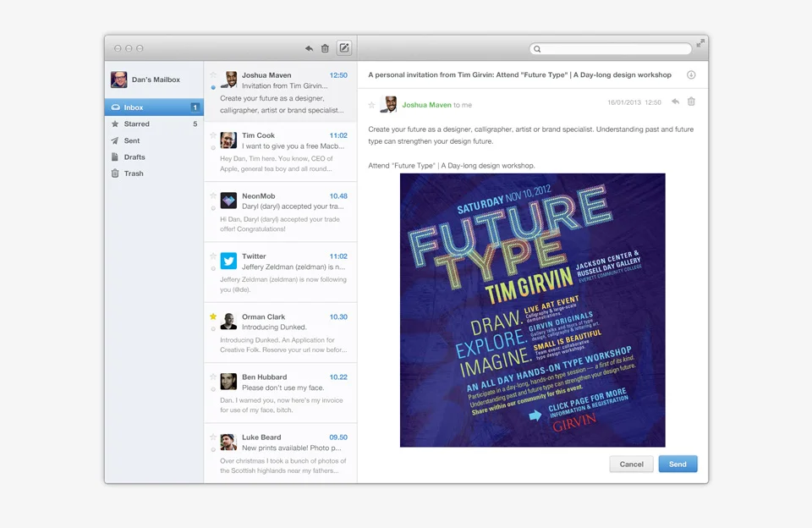The image size is (812, 528).
Task: Open the compose new message icon
Action: coord(344,47)
